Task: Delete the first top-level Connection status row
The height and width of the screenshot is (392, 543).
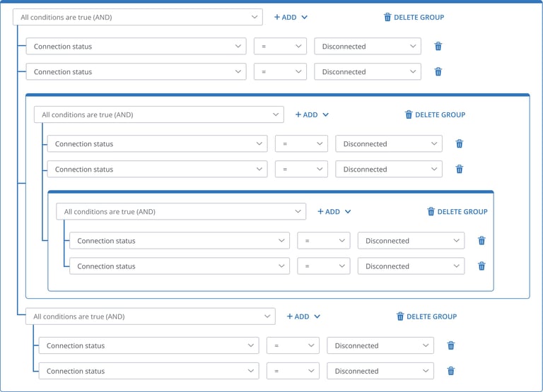Action: (438, 46)
